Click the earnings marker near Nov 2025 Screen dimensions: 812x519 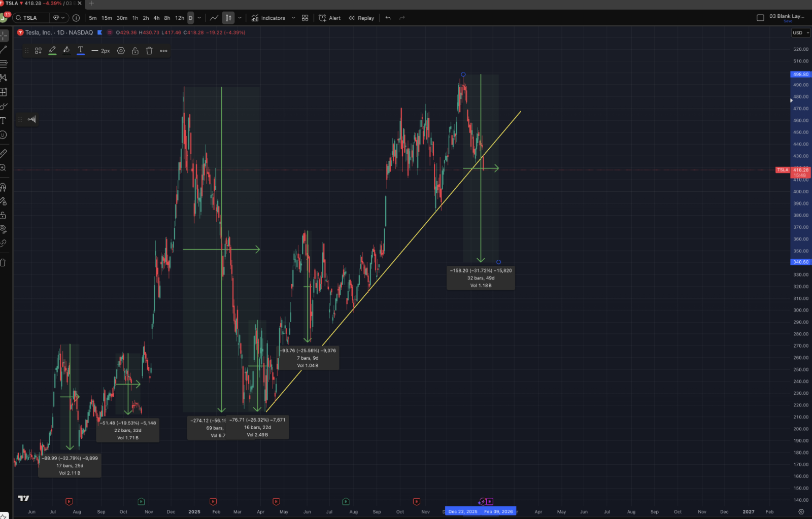pos(416,502)
